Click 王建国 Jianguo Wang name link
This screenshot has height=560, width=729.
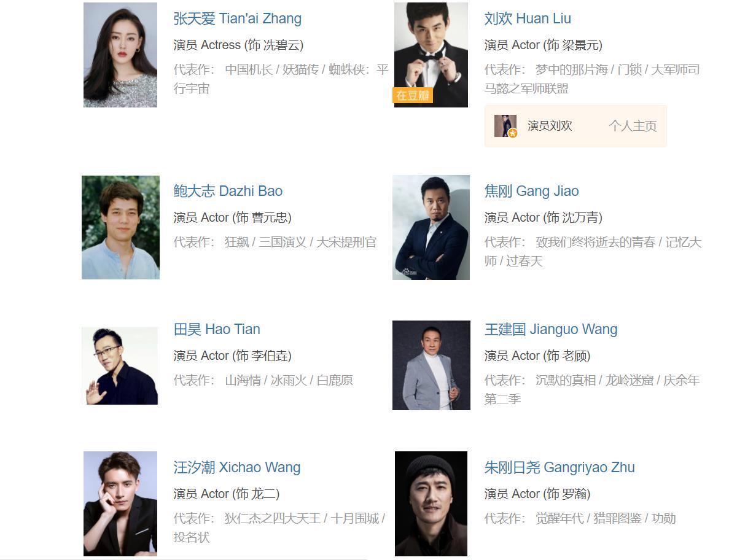(551, 329)
